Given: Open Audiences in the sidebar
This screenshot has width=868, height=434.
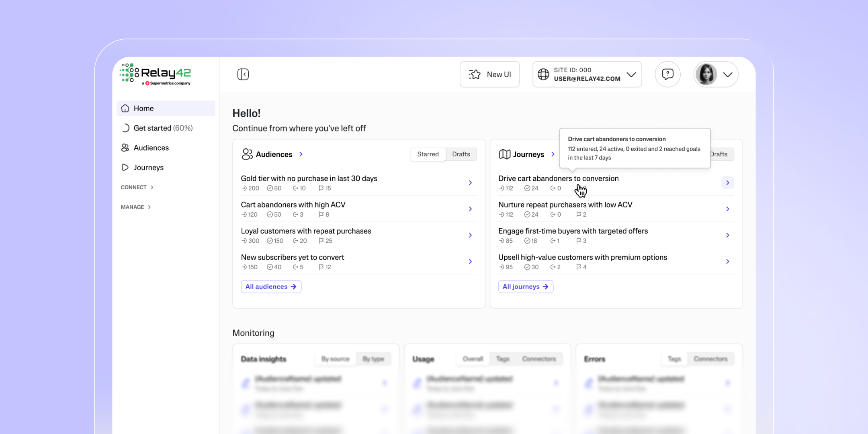Looking at the screenshot, I should coord(151,148).
